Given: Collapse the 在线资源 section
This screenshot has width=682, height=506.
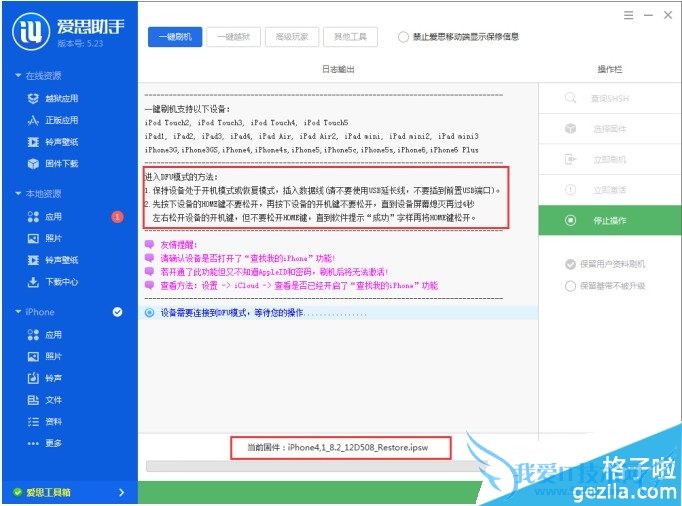Looking at the screenshot, I should pos(18,76).
